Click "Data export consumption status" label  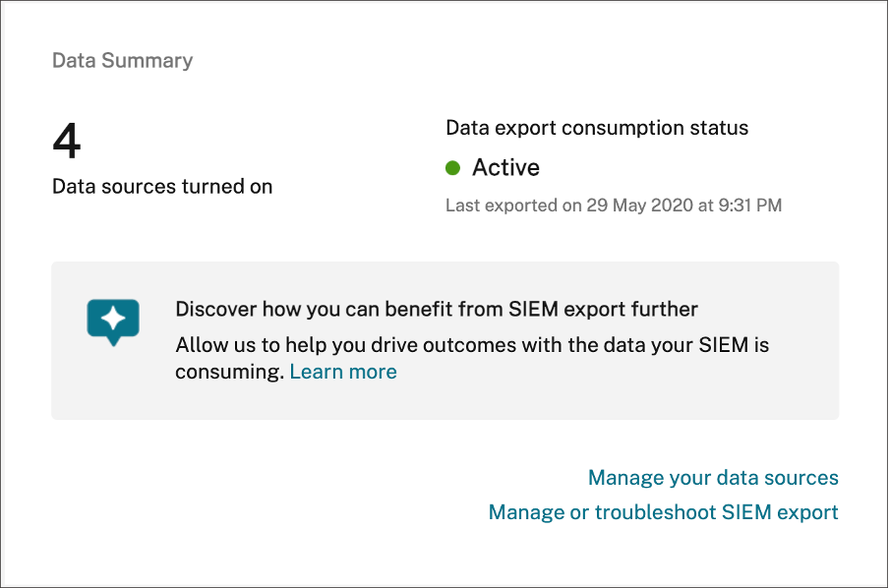[x=597, y=128]
